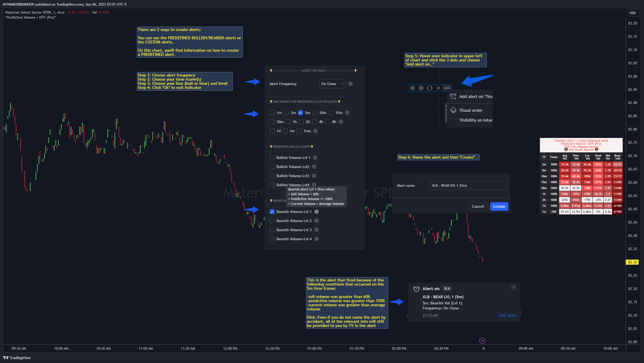
Task: Click info icon after 15m checkbox
Action: click(x=347, y=113)
